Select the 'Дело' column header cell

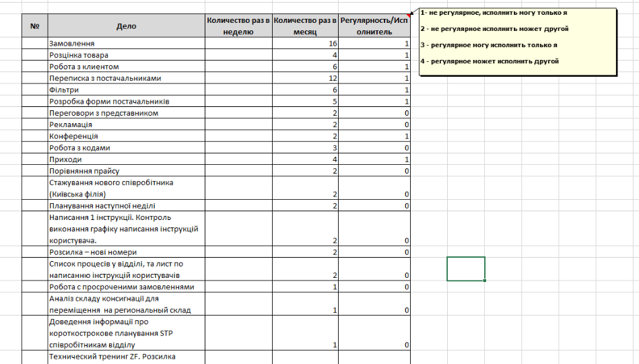click(127, 26)
